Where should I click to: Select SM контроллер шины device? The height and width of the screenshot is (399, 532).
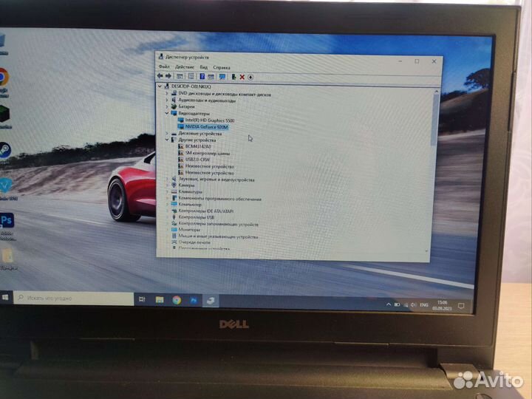click(x=208, y=153)
